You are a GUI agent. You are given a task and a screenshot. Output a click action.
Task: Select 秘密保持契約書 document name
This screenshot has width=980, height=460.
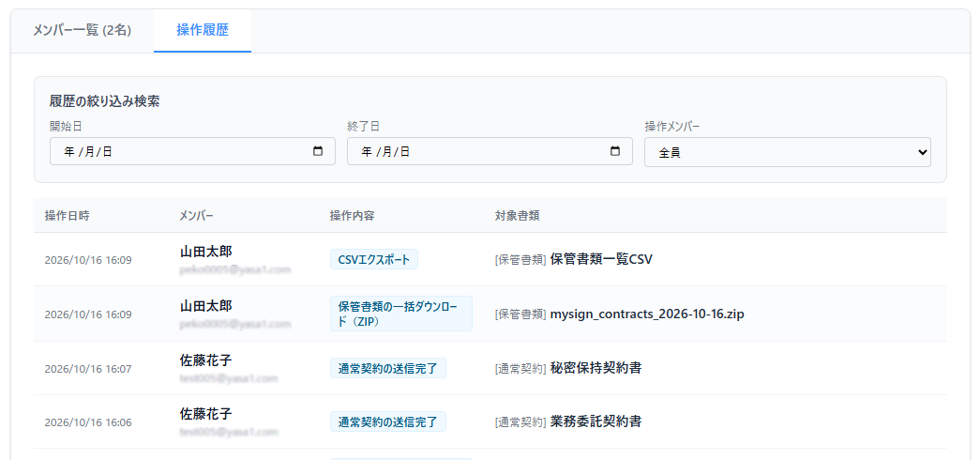coord(596,368)
